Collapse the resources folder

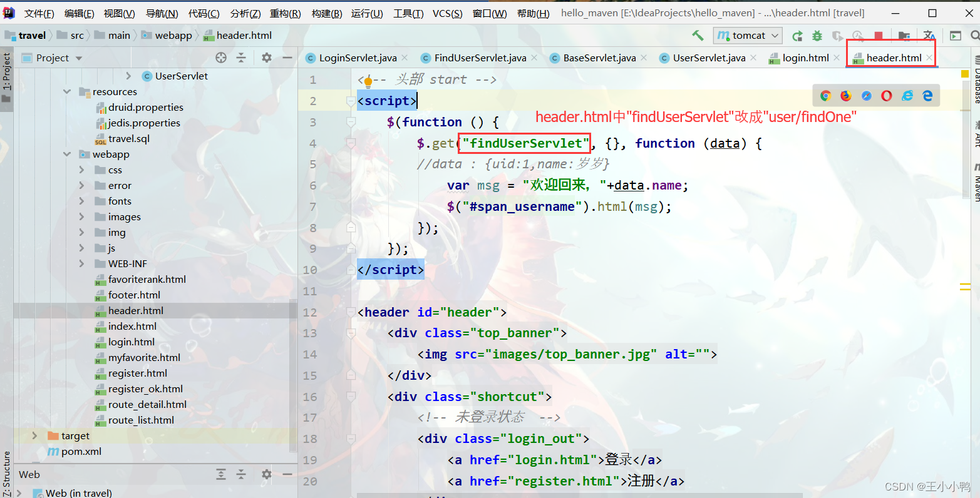[67, 91]
